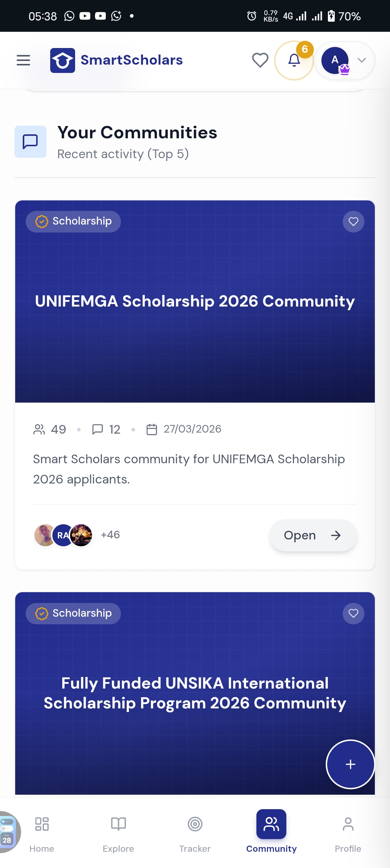
Task: Open the hamburger menu
Action: pos(23,60)
